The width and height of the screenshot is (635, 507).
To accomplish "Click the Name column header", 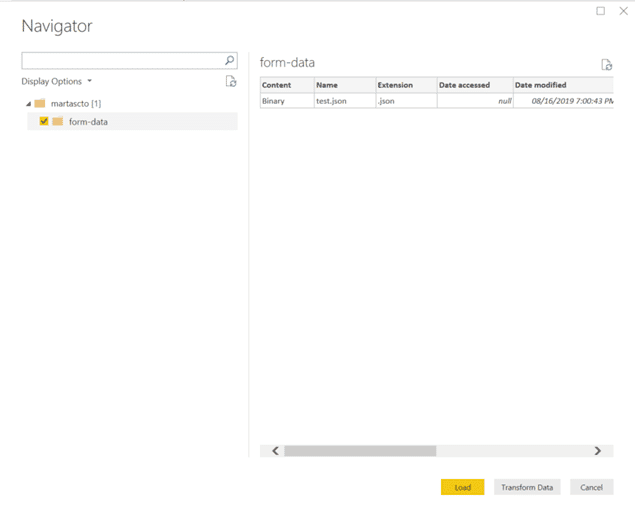I will (x=345, y=85).
